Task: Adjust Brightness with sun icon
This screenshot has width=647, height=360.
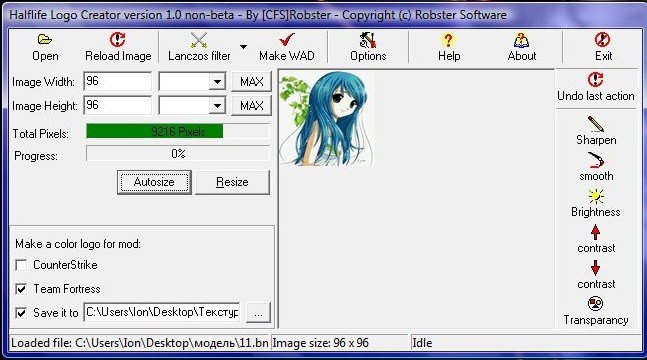Action: pos(595,196)
